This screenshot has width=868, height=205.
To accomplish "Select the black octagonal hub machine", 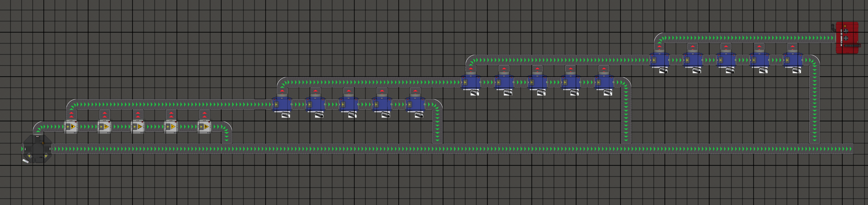I will (37, 149).
